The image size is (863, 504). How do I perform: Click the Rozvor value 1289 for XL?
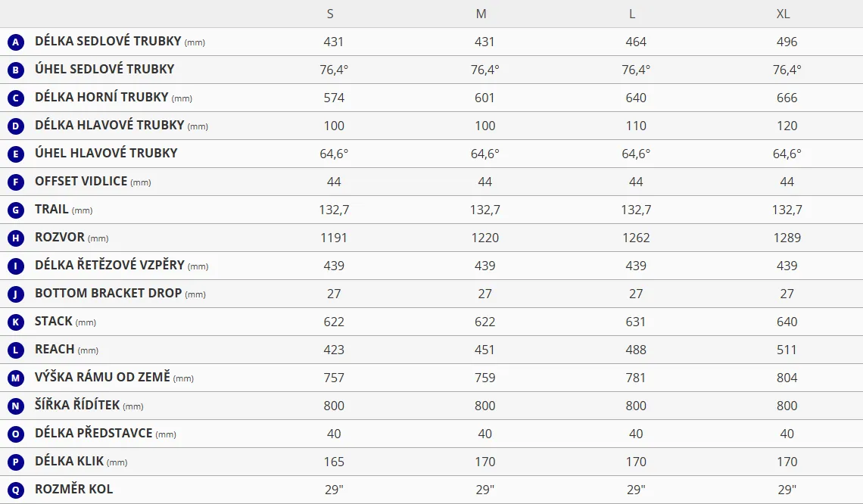pyautogui.click(x=787, y=238)
